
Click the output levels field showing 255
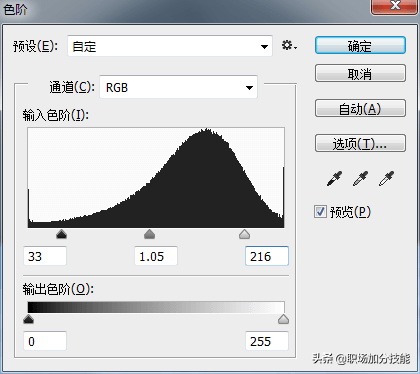pyautogui.click(x=267, y=341)
